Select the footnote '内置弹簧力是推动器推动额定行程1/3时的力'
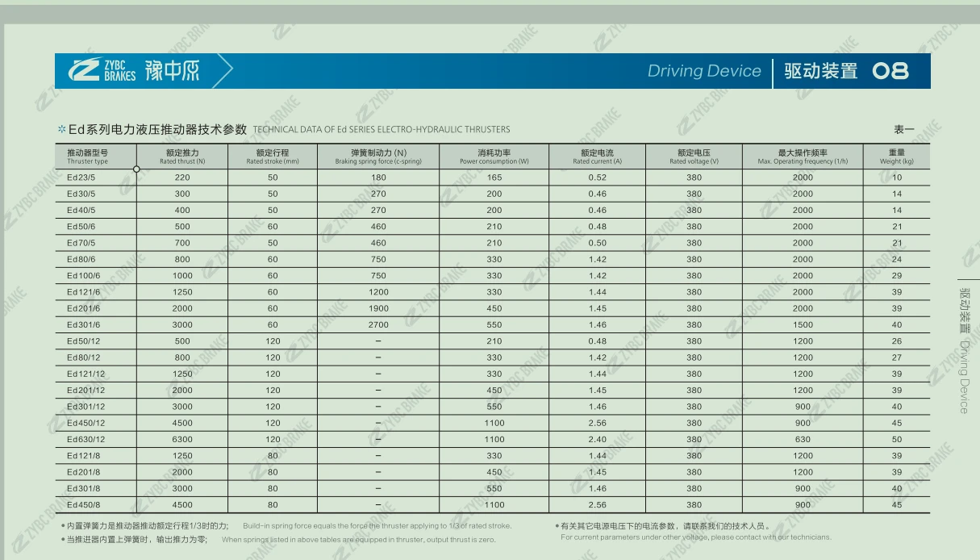This screenshot has width=980, height=560. coord(148,526)
